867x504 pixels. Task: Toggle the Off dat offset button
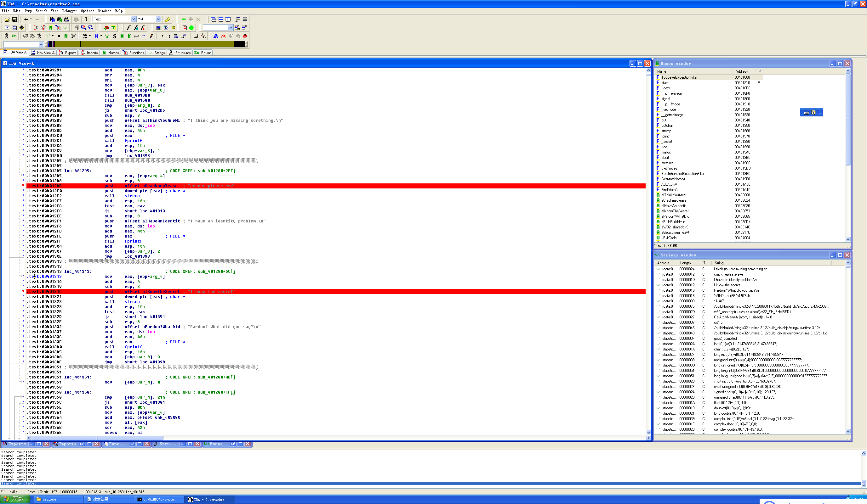coord(85,36)
